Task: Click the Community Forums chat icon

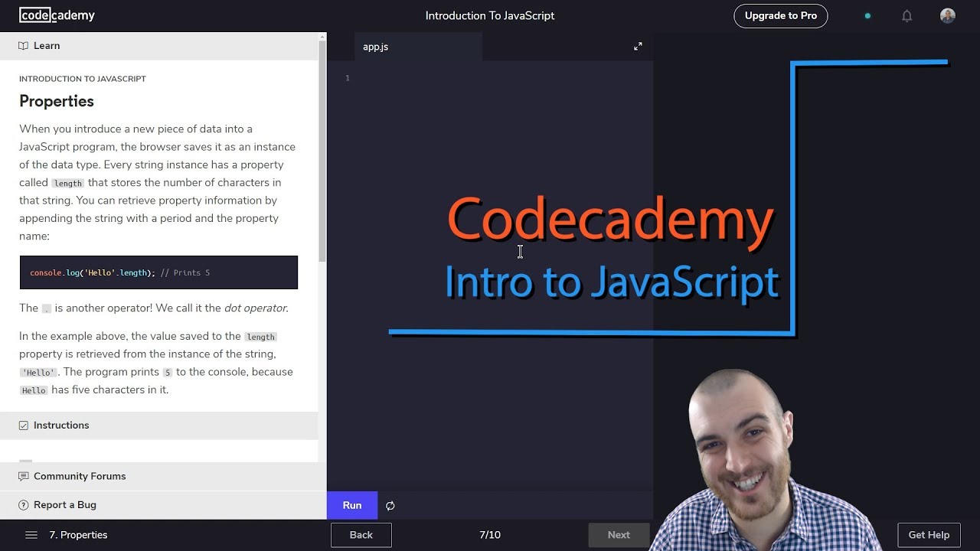Action: tap(24, 476)
